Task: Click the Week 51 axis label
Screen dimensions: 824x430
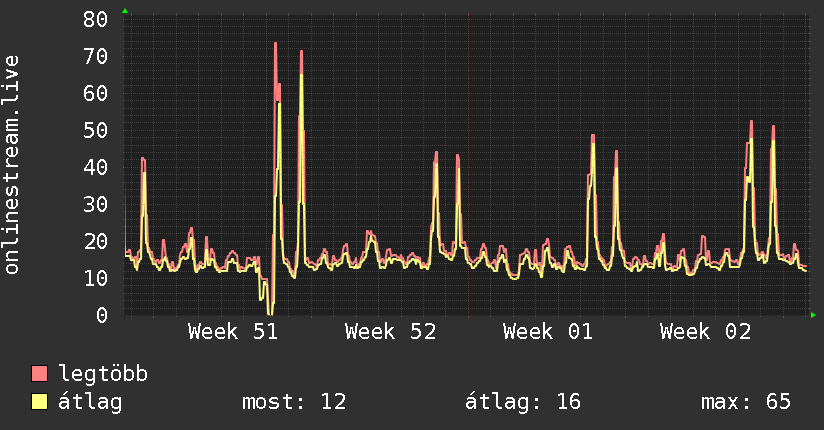Action: coord(233,332)
